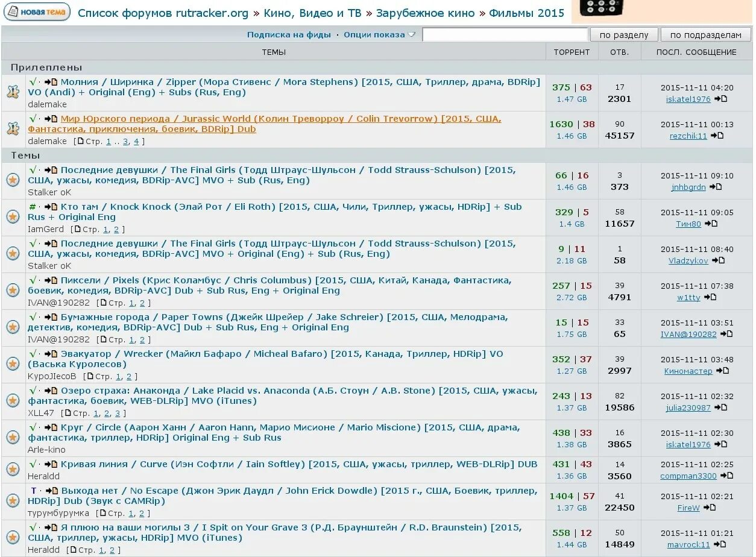The height and width of the screenshot is (557, 756).
Task: Click по подразделам search button
Action: point(705,34)
